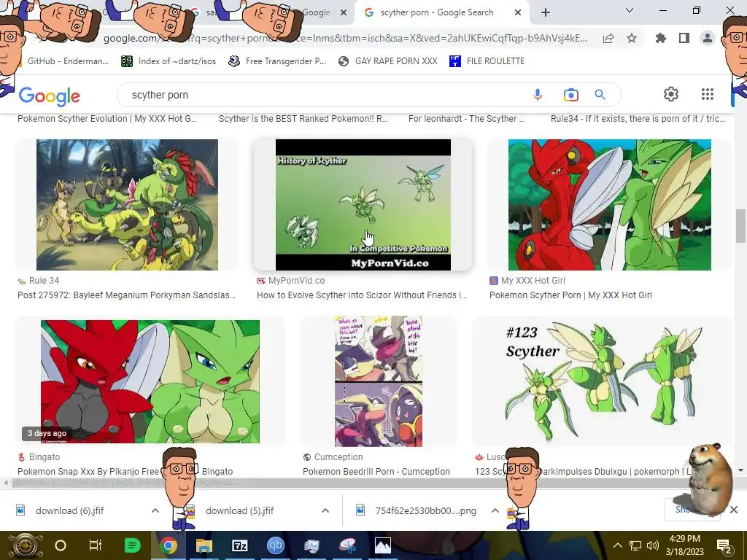
Task: Open the notification center icon
Action: pyautogui.click(x=724, y=546)
